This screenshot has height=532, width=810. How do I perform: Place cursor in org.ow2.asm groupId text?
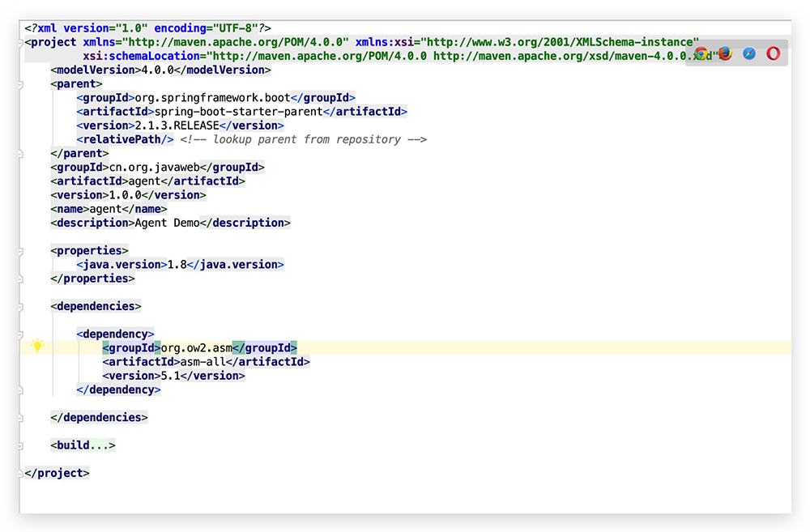click(x=196, y=347)
